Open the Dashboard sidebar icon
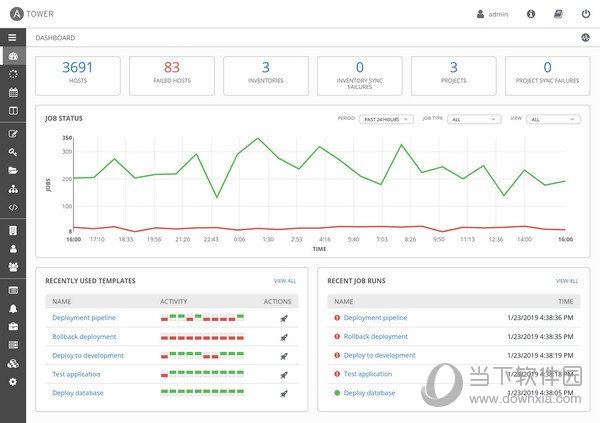This screenshot has width=600, height=423. (13, 56)
